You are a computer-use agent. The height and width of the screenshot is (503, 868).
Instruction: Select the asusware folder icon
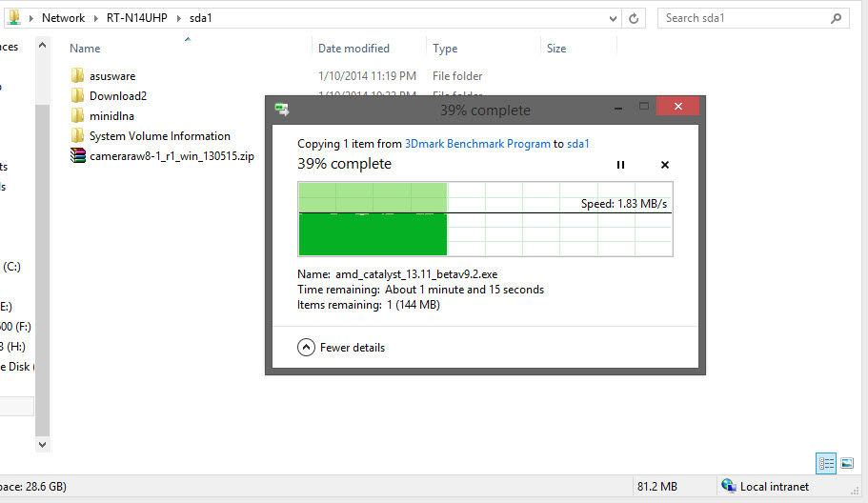tap(77, 76)
